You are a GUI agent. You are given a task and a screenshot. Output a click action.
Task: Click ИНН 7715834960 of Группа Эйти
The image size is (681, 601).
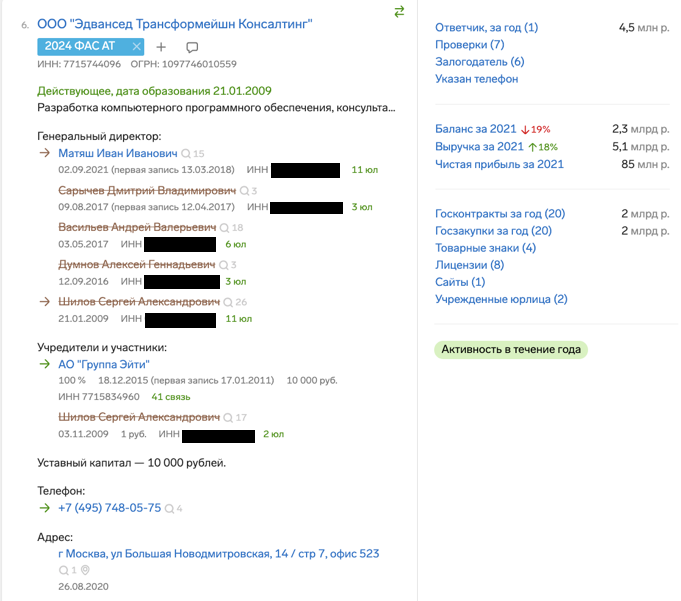click(x=99, y=397)
